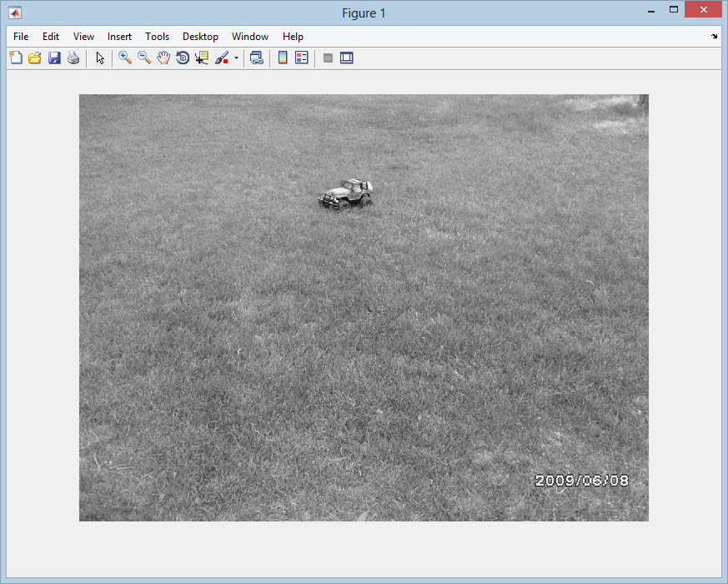Viewport: 728px width, 584px height.
Task: Select the Edit Plot arrow tool
Action: (100, 58)
